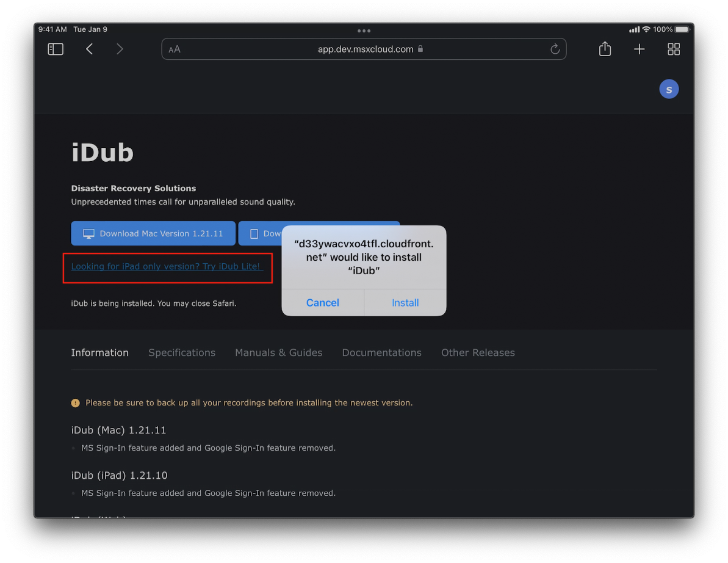Screen dimensions: 728x563
Task: Click the orange warning icon beside backup notice
Action: [75, 403]
